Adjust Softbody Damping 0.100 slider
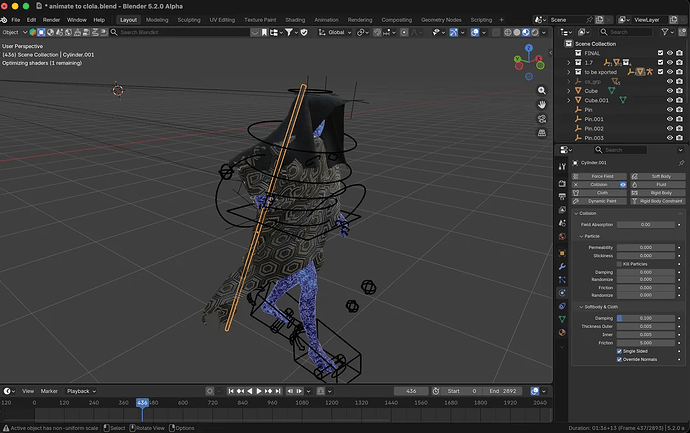Viewport: 690px width, 433px height. 646,318
